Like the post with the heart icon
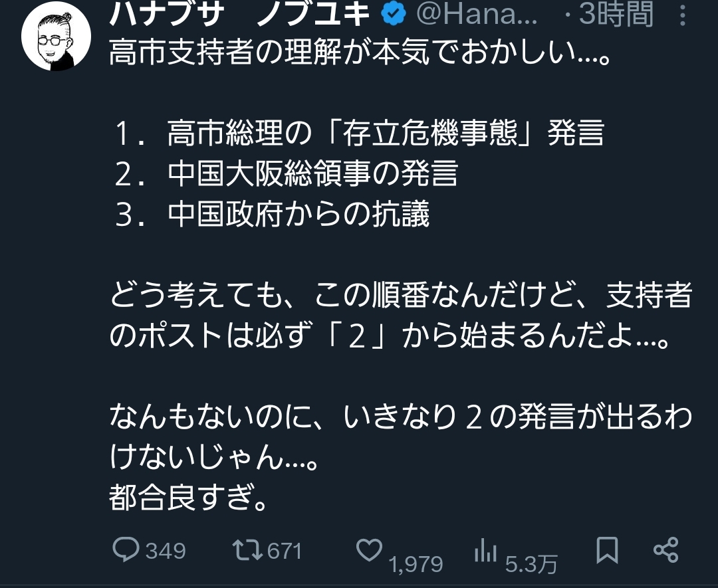The width and height of the screenshot is (718, 588). [x=369, y=550]
